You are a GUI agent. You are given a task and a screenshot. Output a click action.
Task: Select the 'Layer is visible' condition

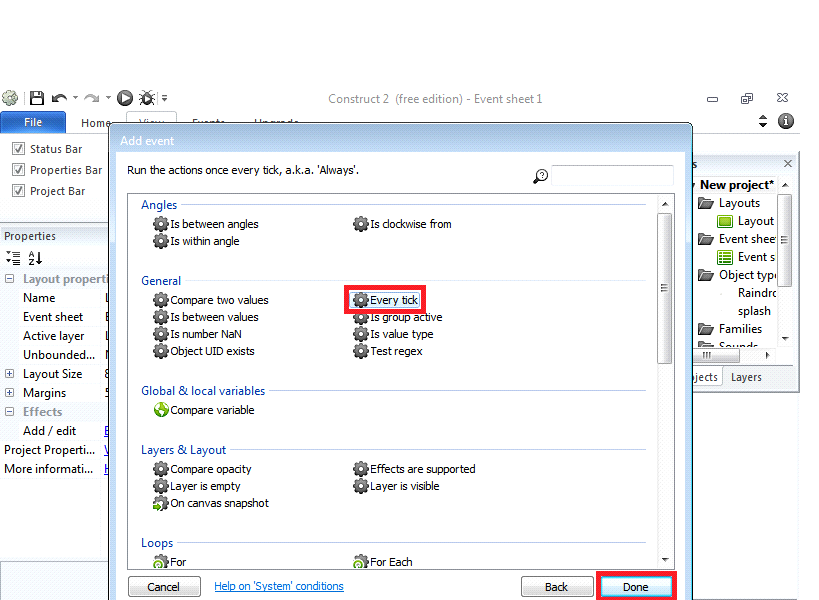tap(396, 486)
